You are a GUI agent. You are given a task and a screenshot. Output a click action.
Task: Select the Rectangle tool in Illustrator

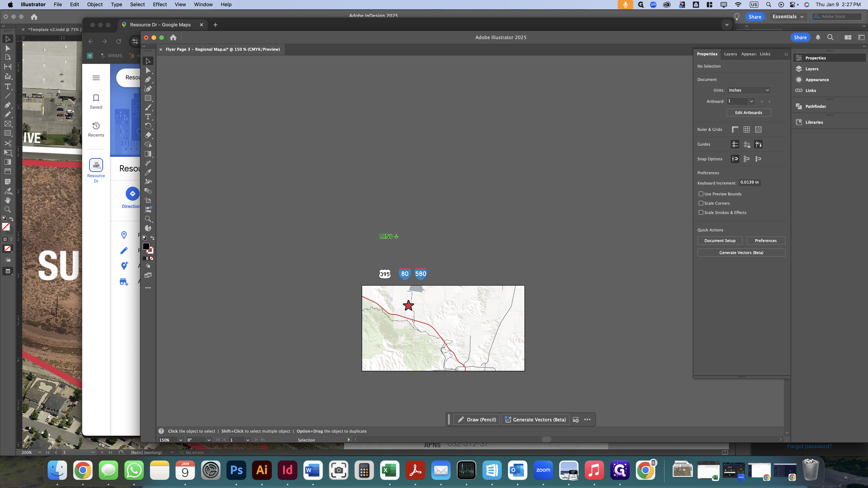(x=148, y=98)
